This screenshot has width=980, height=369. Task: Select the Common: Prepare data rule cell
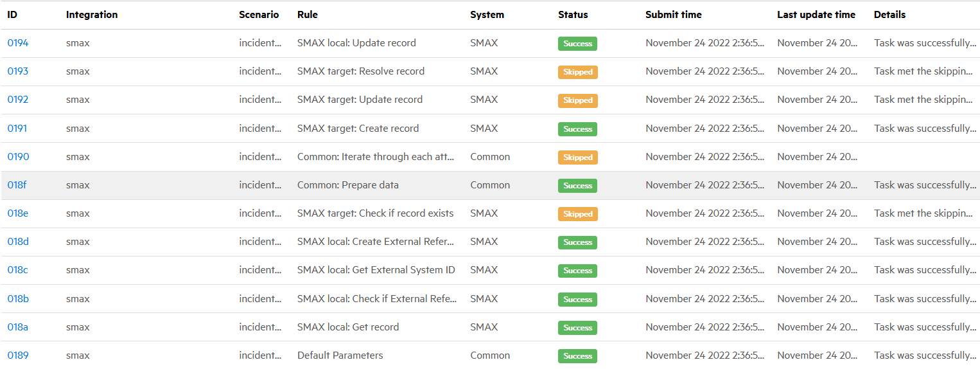click(347, 185)
